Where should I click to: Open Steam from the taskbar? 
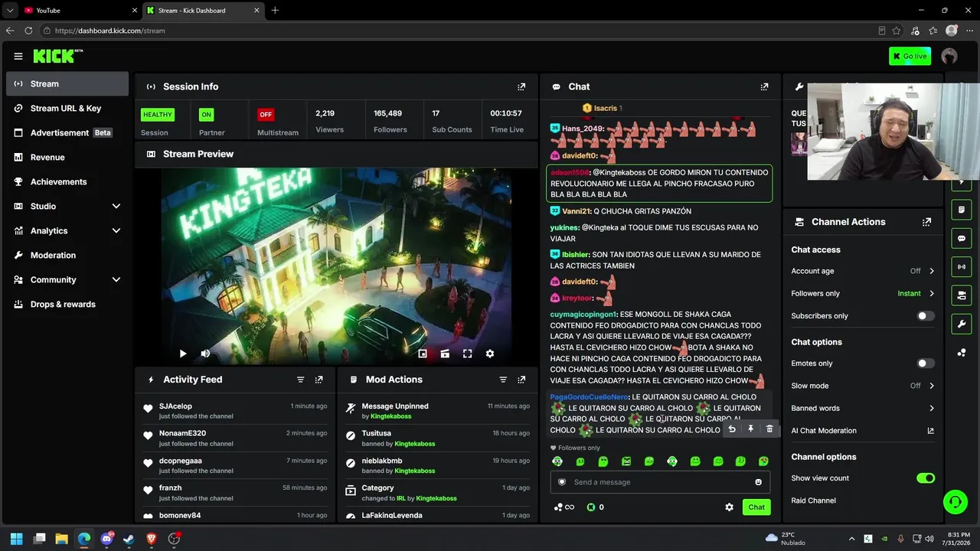coord(129,539)
